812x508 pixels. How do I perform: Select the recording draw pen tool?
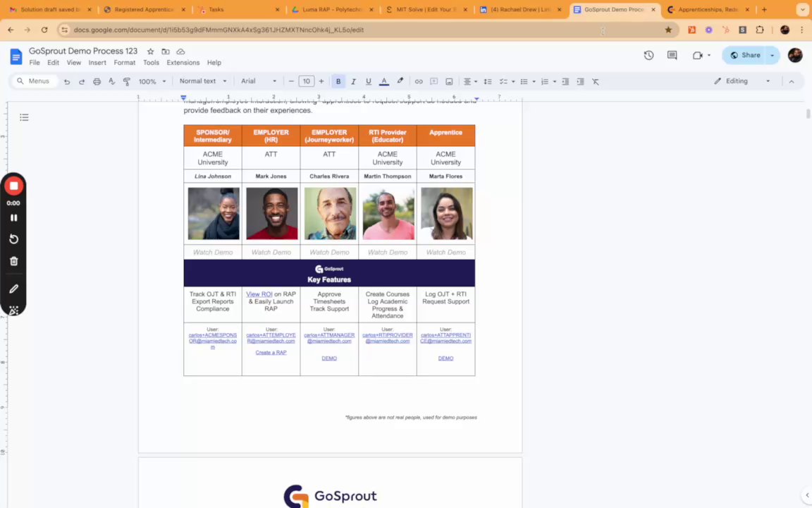click(x=14, y=289)
